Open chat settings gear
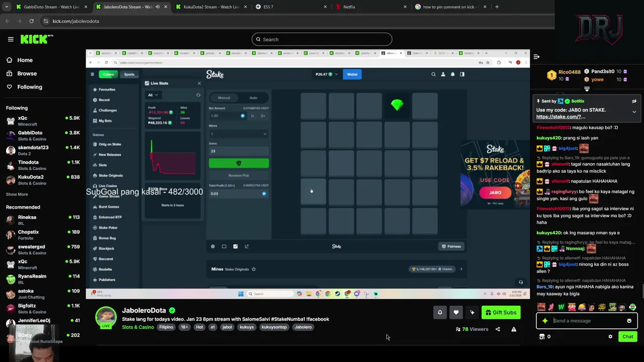 point(610,337)
